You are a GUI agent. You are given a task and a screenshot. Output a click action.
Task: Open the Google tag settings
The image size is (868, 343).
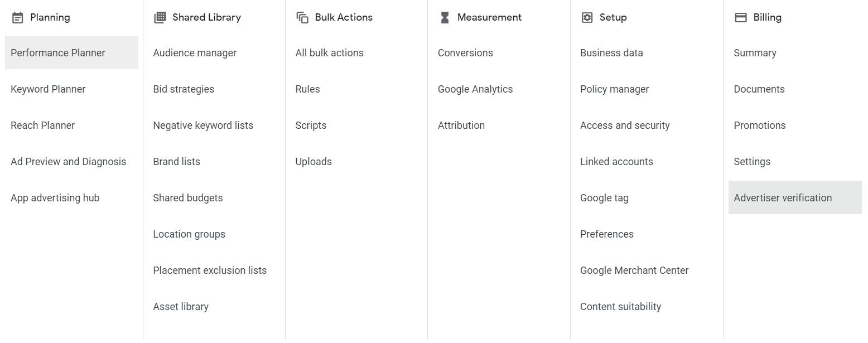click(604, 197)
